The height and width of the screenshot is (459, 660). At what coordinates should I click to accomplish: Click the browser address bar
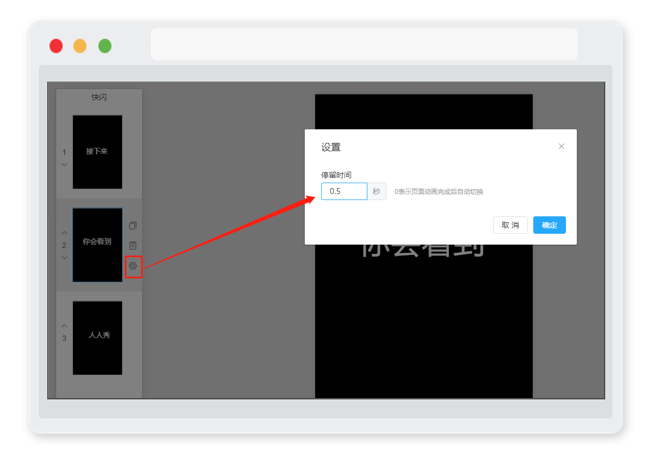364,44
